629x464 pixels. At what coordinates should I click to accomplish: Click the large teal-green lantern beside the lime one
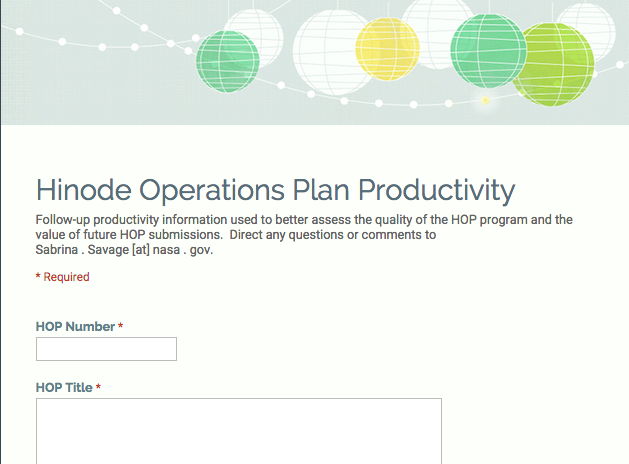488,50
